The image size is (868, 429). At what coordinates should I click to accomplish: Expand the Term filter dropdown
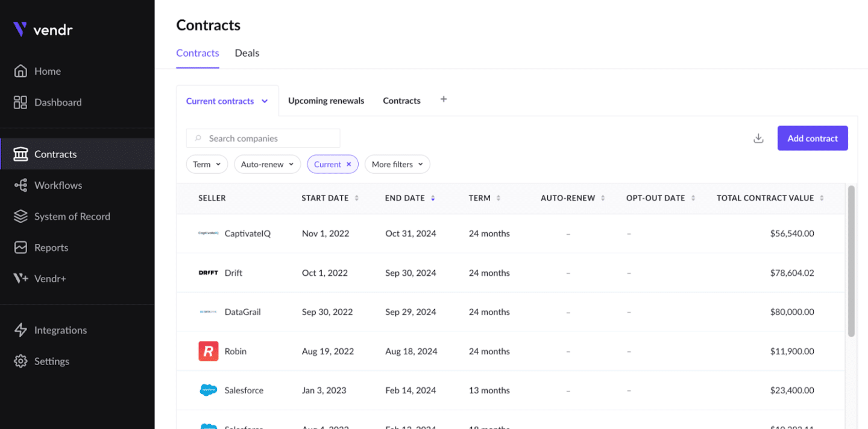(207, 164)
